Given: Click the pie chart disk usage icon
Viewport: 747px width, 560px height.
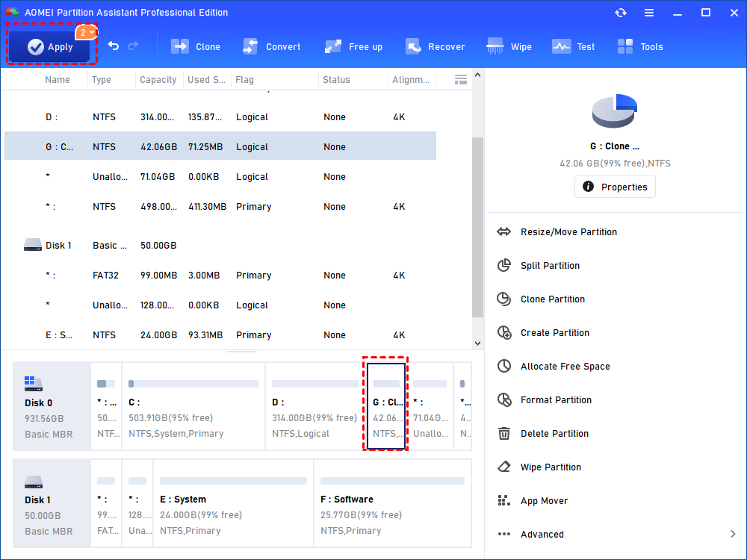Looking at the screenshot, I should 615,111.
